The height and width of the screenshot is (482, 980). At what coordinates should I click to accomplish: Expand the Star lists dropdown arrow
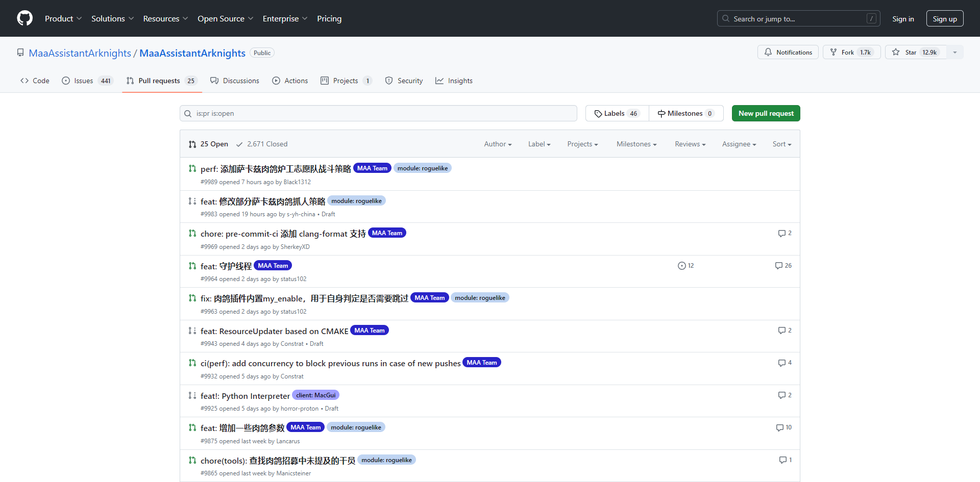coord(955,52)
